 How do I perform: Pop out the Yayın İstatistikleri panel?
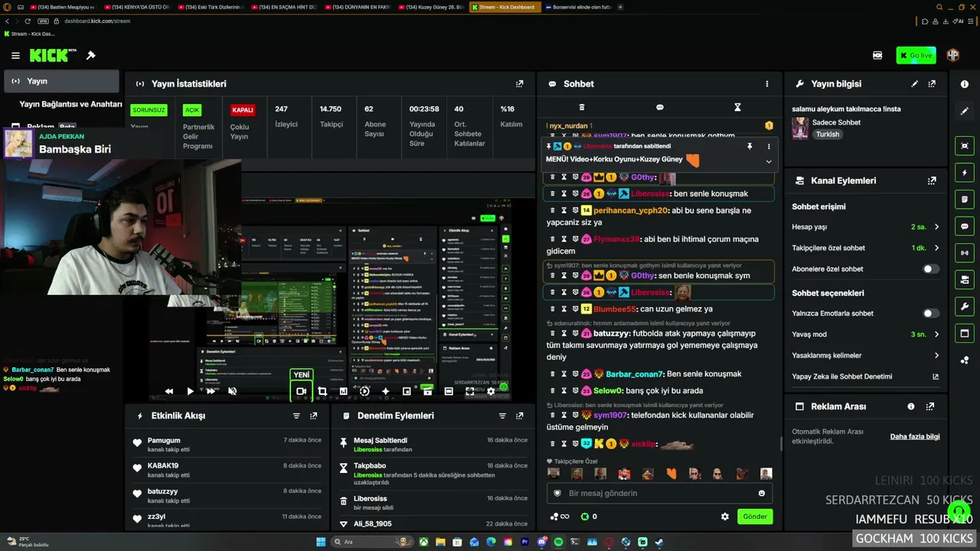click(520, 83)
